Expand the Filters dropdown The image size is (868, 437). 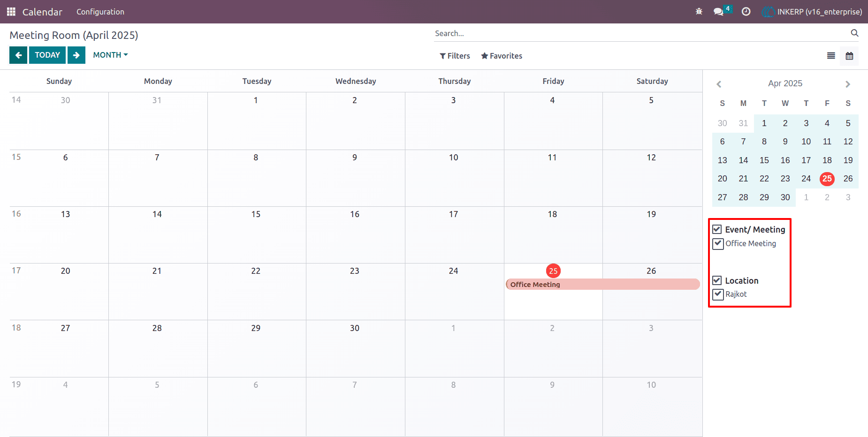point(455,56)
